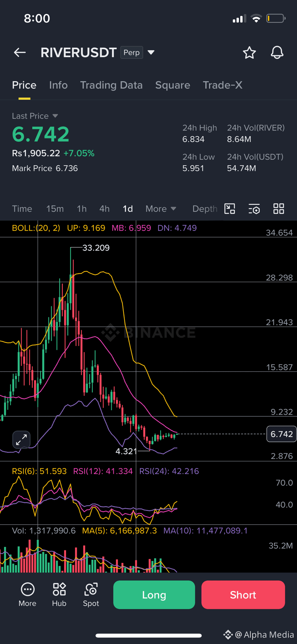Screen dimensions: 297x644
Task: Select the Price tab
Action: pyautogui.click(x=24, y=85)
